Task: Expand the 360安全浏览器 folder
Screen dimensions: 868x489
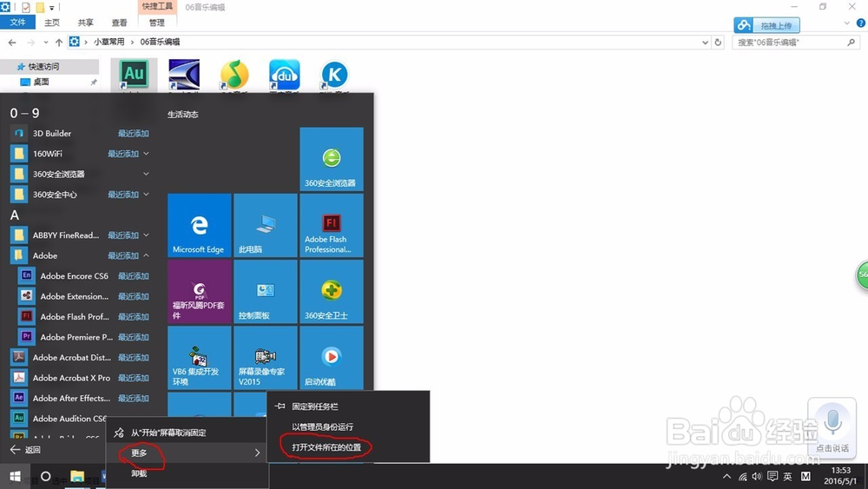Action: coord(146,174)
